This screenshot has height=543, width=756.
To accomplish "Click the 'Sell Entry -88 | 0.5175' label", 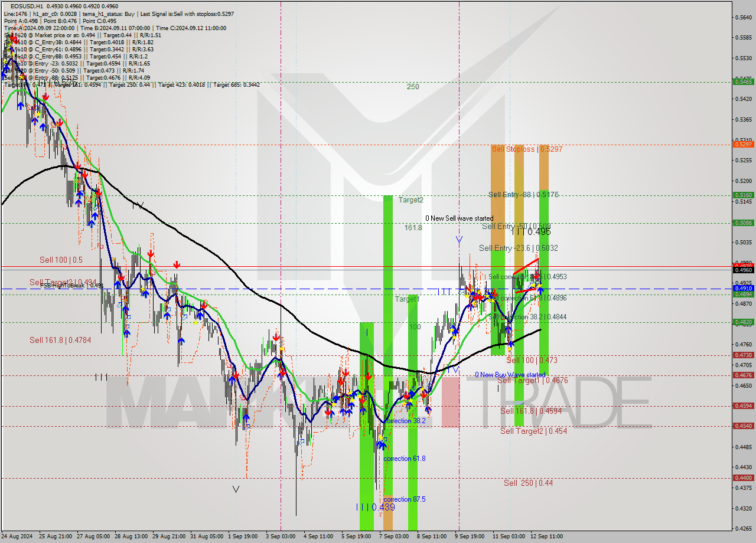I will [x=523, y=195].
